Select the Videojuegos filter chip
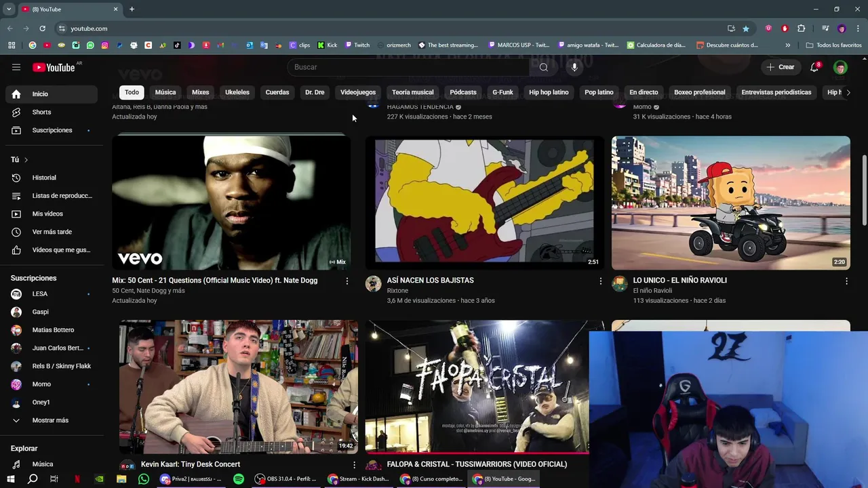The height and width of the screenshot is (488, 868). coord(358,92)
